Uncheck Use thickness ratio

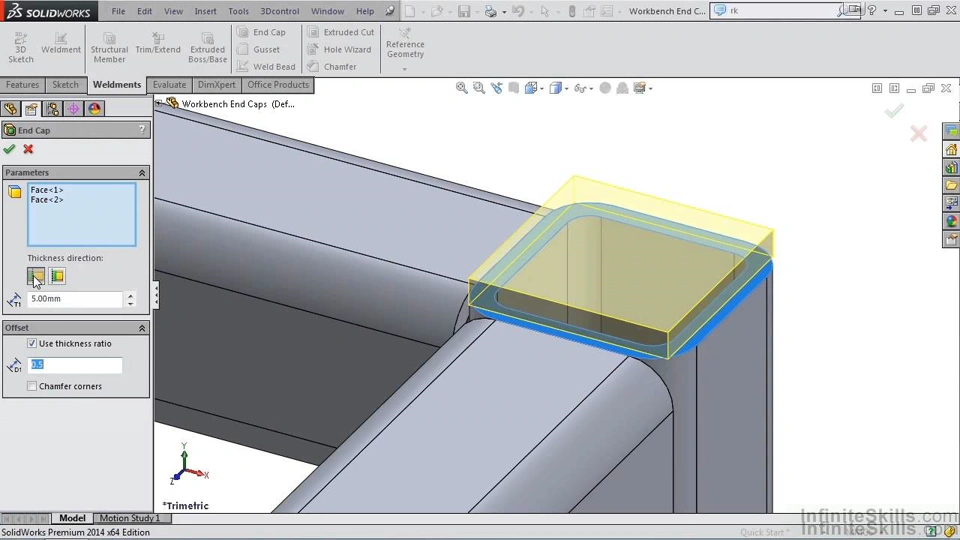(32, 343)
